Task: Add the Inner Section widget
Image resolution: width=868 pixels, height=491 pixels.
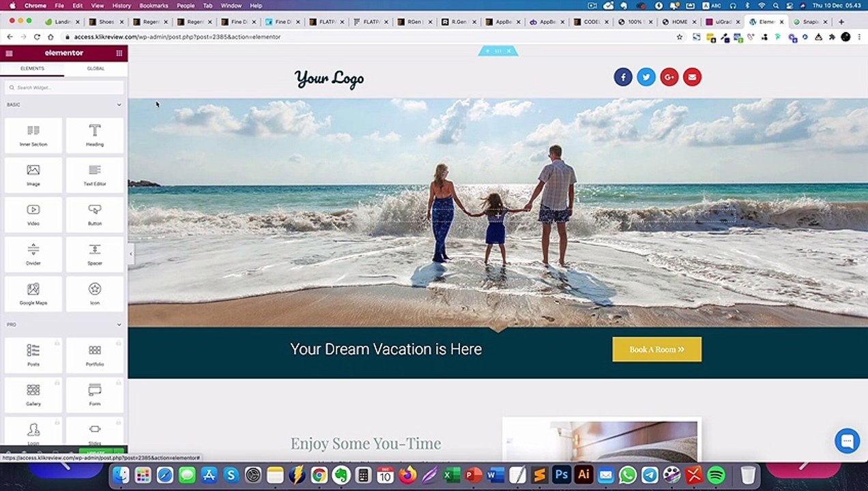Action: pyautogui.click(x=33, y=135)
